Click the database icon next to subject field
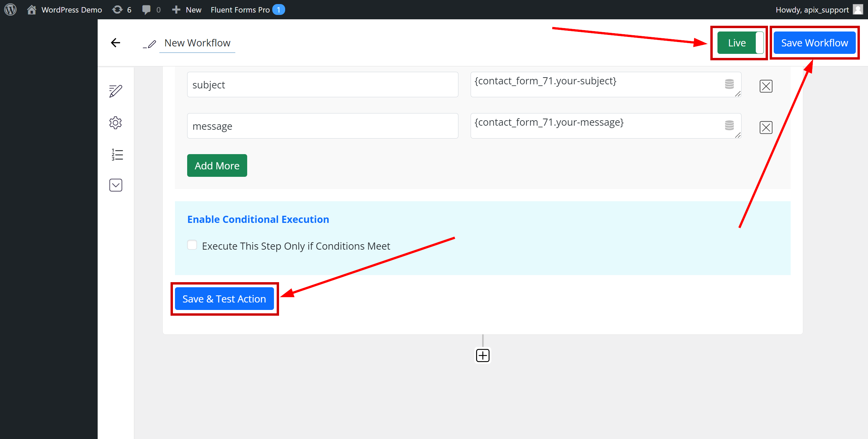The image size is (868, 439). point(730,85)
